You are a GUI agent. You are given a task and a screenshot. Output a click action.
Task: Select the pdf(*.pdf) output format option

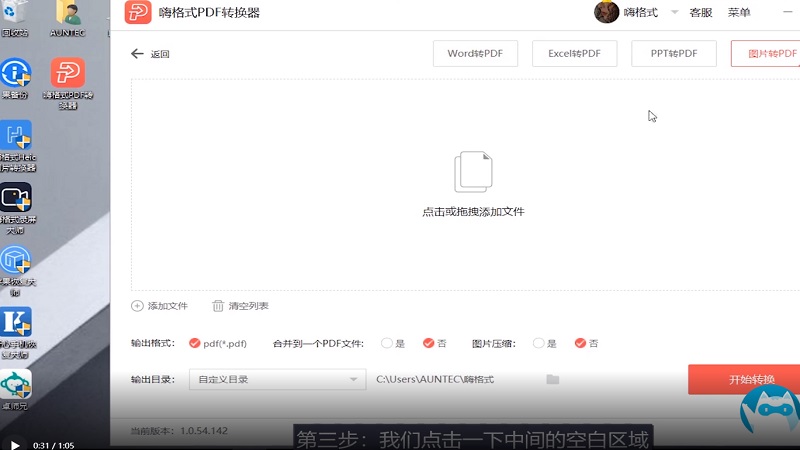coord(194,343)
